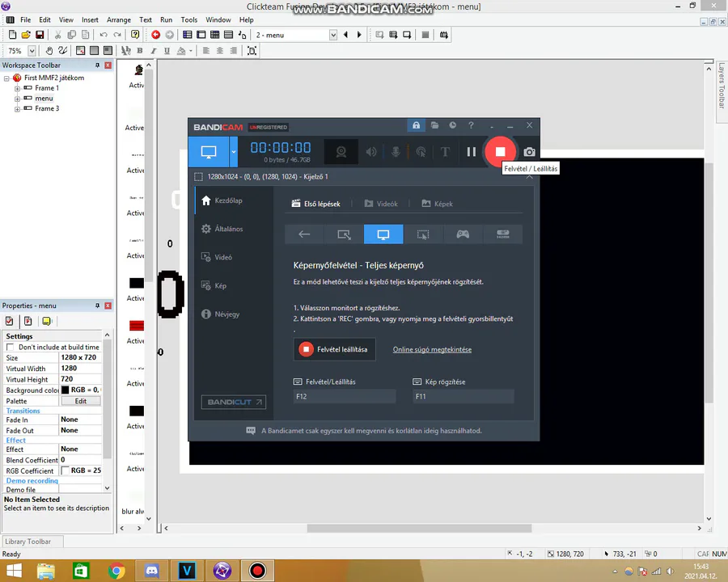Expand the Frame 1 tree node

pos(17,88)
